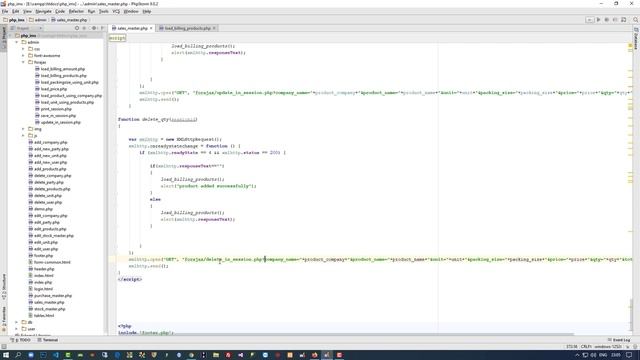Screen dimensions: 640x360
Task: Toggle the Structure tool window stripe button
Action: [4, 286]
